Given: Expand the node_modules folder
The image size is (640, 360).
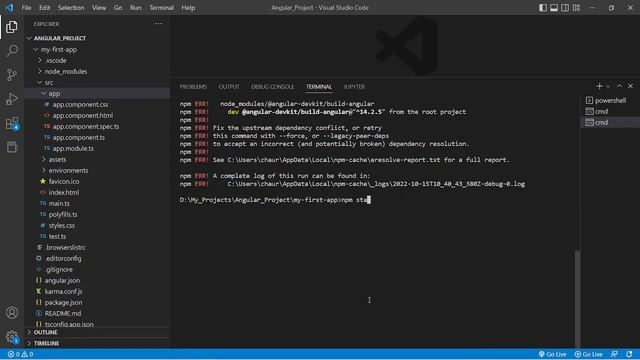Looking at the screenshot, I should [97, 71].
